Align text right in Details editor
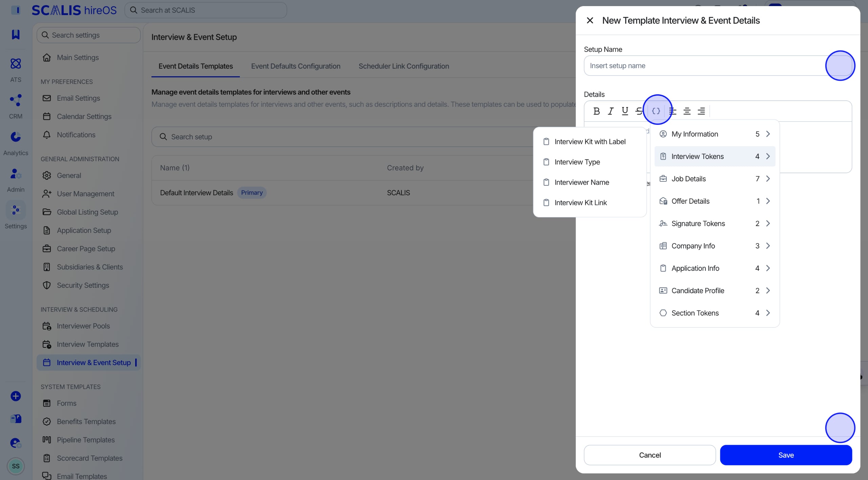868x480 pixels. click(701, 111)
